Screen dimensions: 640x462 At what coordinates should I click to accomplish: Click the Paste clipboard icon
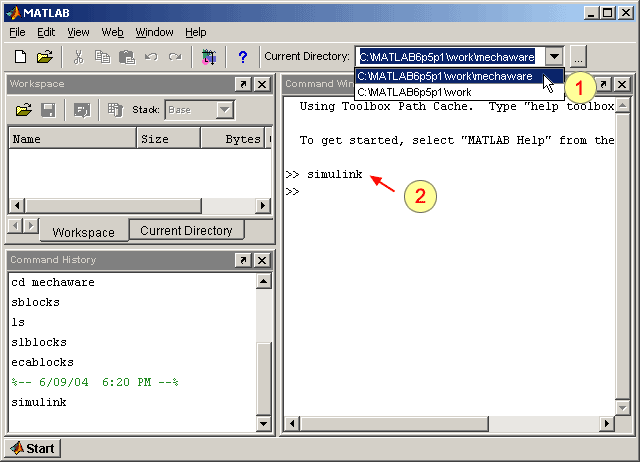point(127,57)
